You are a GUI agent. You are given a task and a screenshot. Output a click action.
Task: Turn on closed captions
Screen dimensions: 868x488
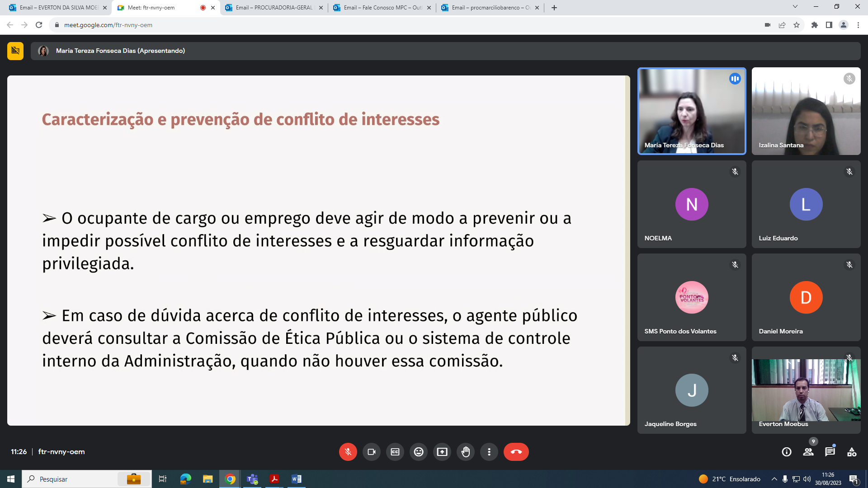[395, 452]
